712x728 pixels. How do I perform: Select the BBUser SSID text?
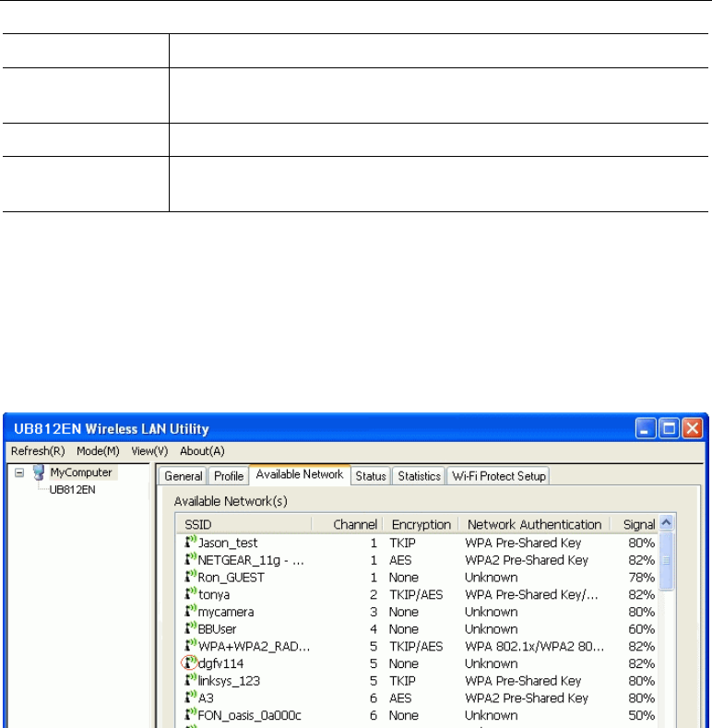(x=218, y=628)
